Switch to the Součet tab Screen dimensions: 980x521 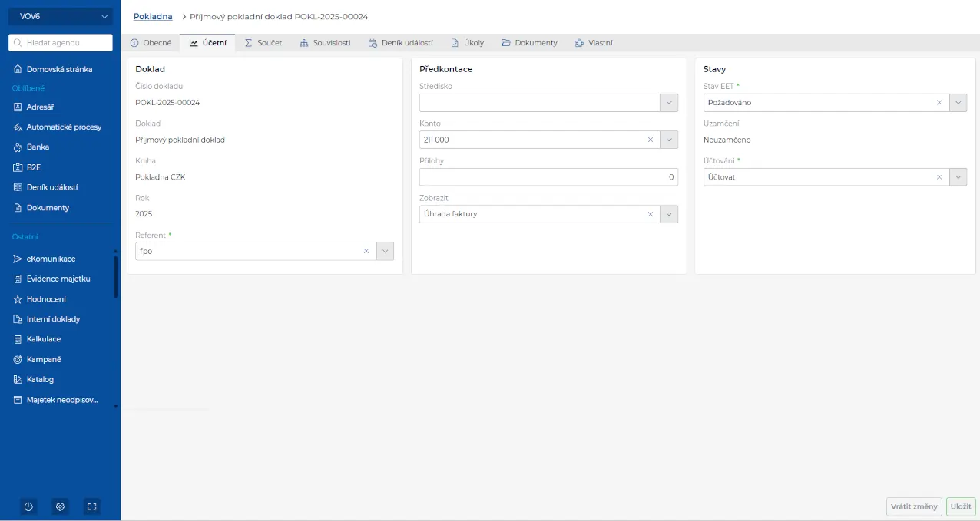(x=263, y=43)
